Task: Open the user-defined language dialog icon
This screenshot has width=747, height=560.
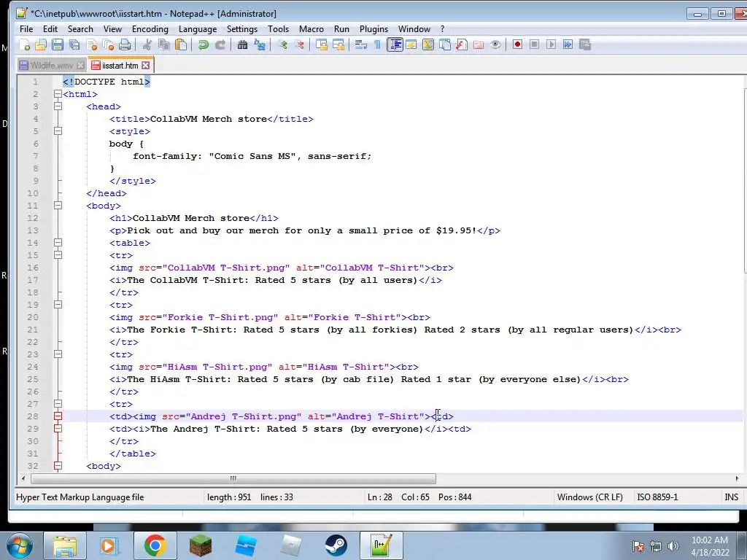Action: pos(411,44)
